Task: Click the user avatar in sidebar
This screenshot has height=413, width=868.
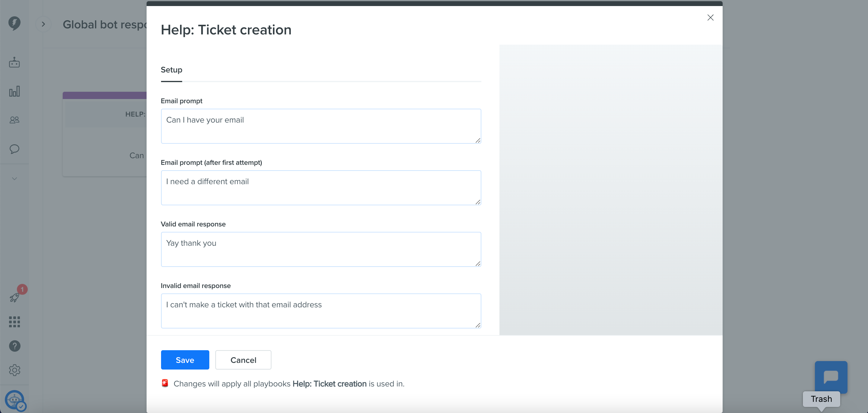Action: click(15, 400)
